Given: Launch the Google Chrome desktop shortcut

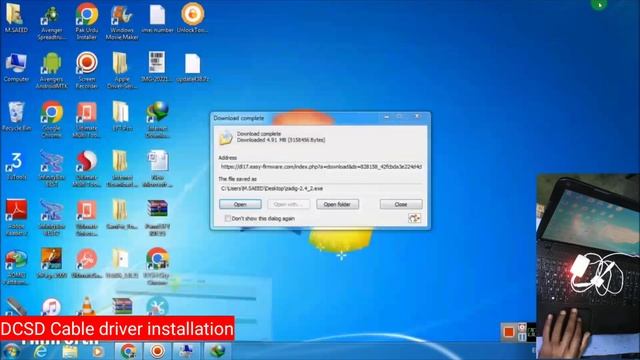Looking at the screenshot, I should tap(51, 120).
